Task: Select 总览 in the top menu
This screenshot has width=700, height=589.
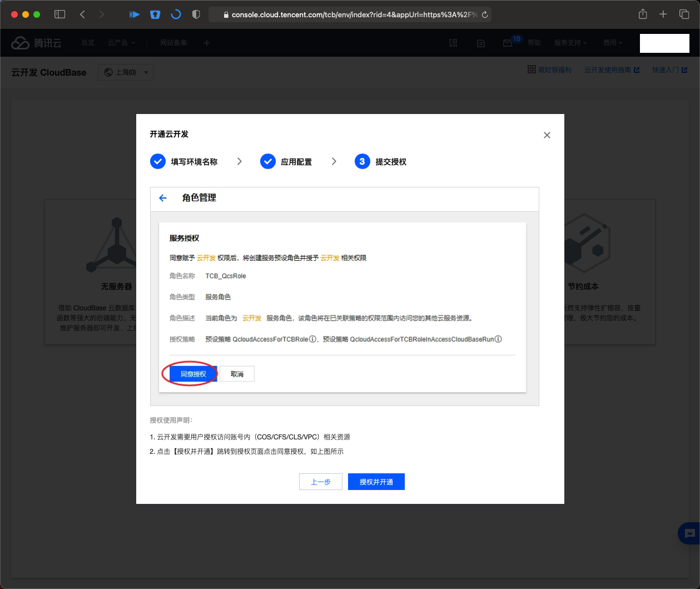Action: pyautogui.click(x=87, y=43)
